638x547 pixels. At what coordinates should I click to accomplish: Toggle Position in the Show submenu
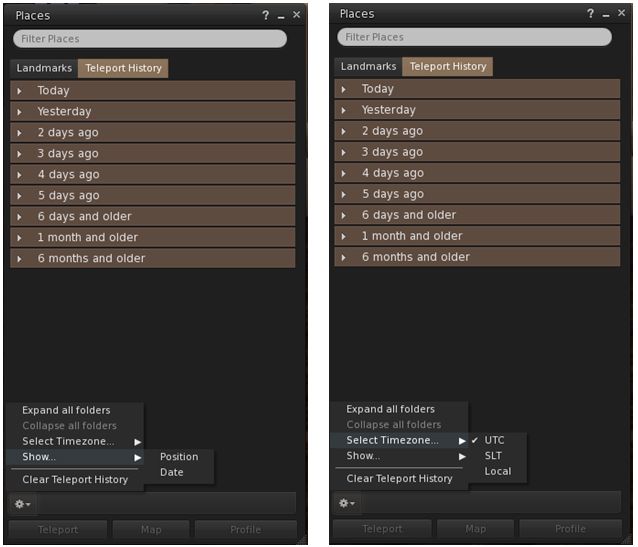pyautogui.click(x=179, y=457)
